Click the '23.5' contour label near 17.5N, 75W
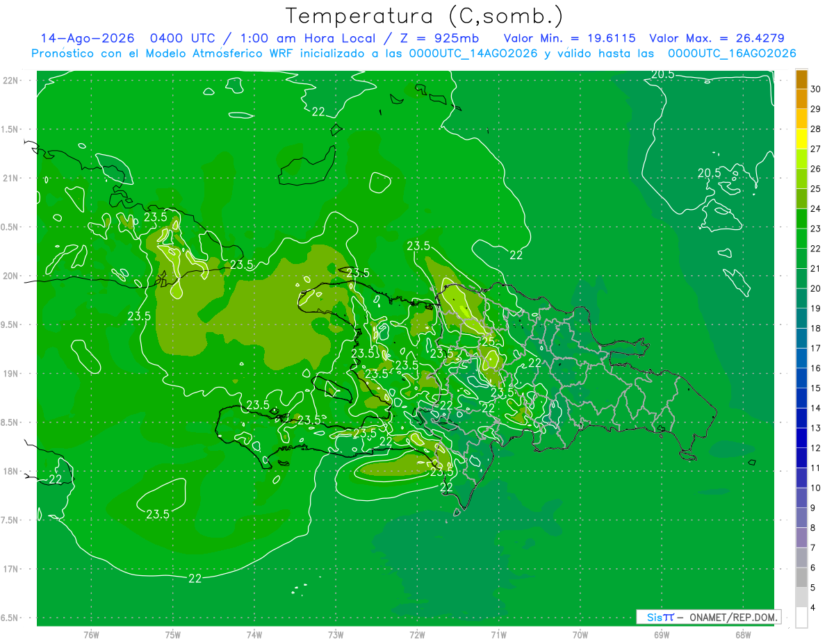Screen dimensions: 834x644 pos(158,514)
